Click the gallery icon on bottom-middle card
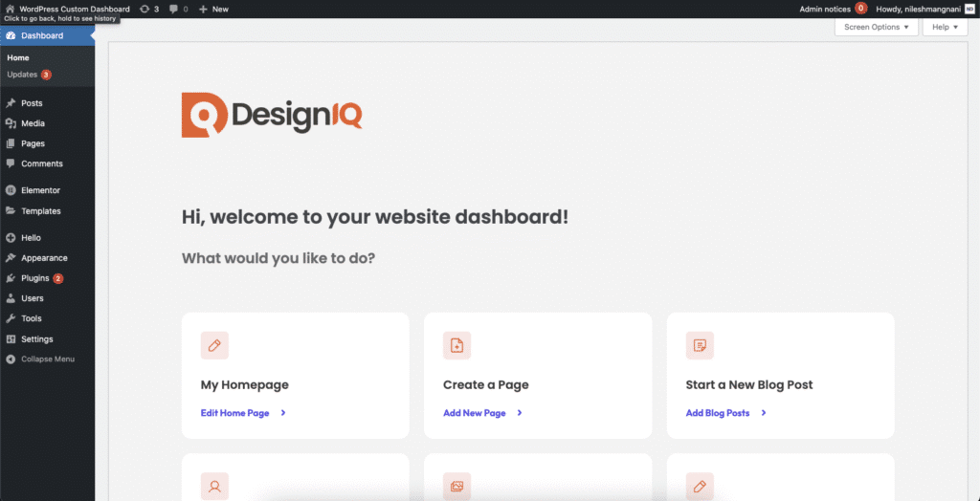The height and width of the screenshot is (501, 980). tap(457, 486)
